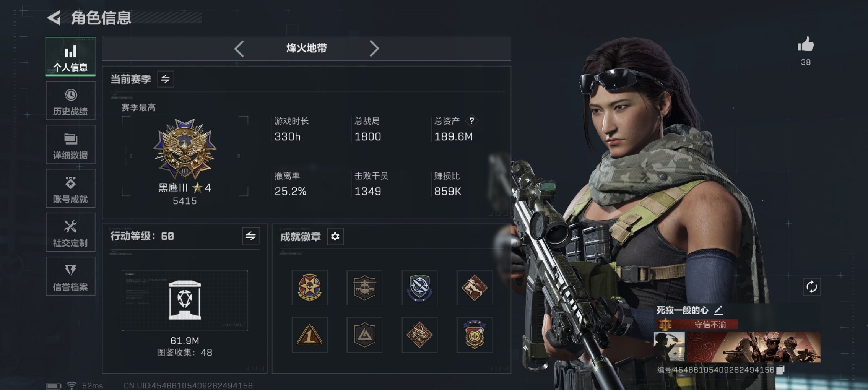Select the gold star achievement badge
This screenshot has height=390, width=868.
click(310, 288)
